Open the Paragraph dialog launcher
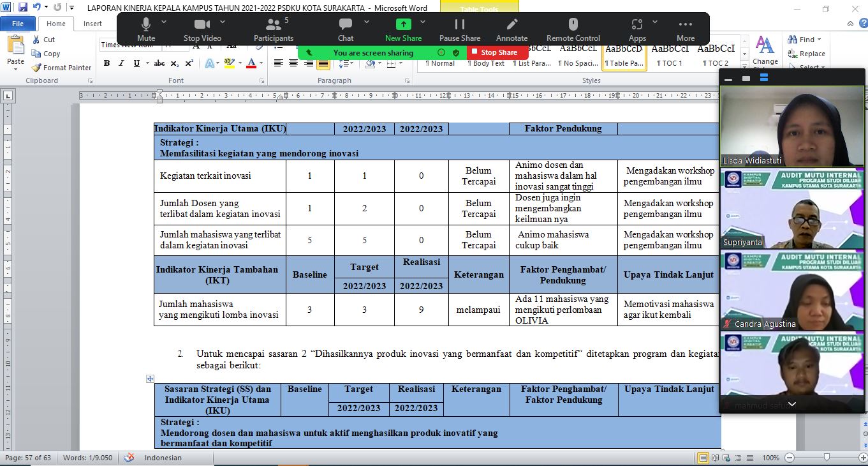The image size is (868, 466). tap(408, 81)
